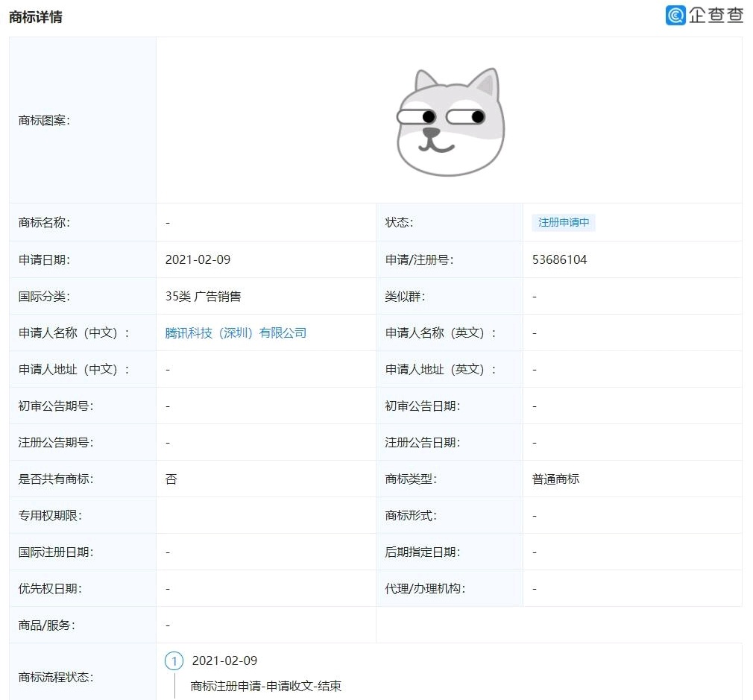This screenshot has height=700, width=753.
Task: Click the 申请日期 label
Action: pos(44,259)
